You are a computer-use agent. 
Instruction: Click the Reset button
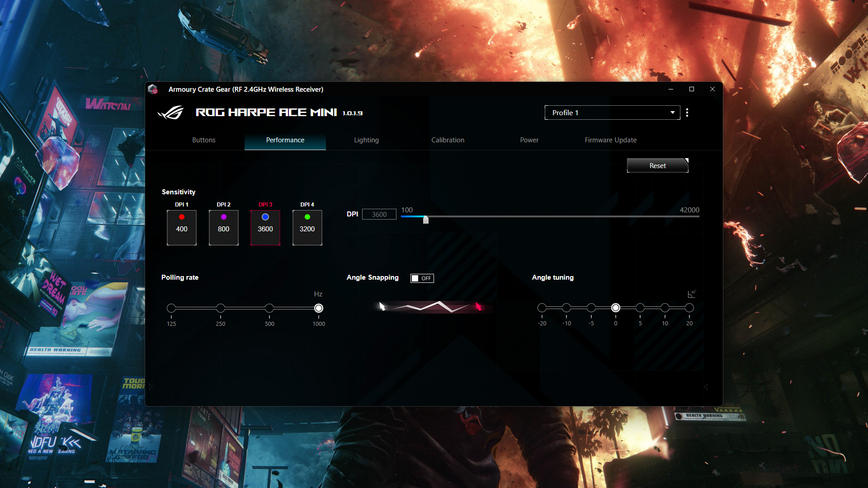point(658,165)
